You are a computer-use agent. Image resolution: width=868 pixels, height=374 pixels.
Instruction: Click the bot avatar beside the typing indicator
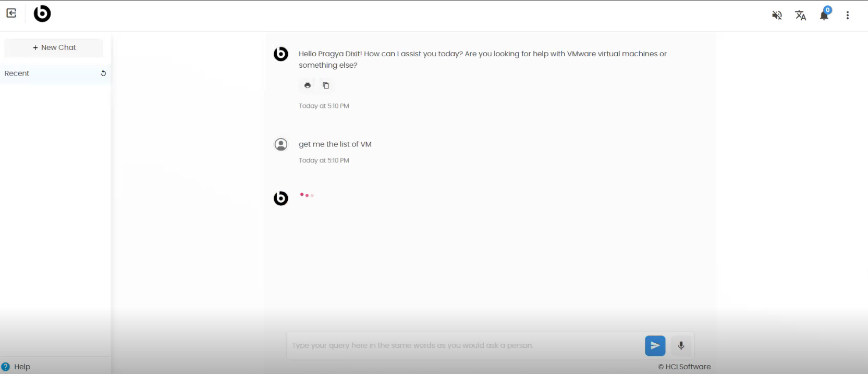281,198
